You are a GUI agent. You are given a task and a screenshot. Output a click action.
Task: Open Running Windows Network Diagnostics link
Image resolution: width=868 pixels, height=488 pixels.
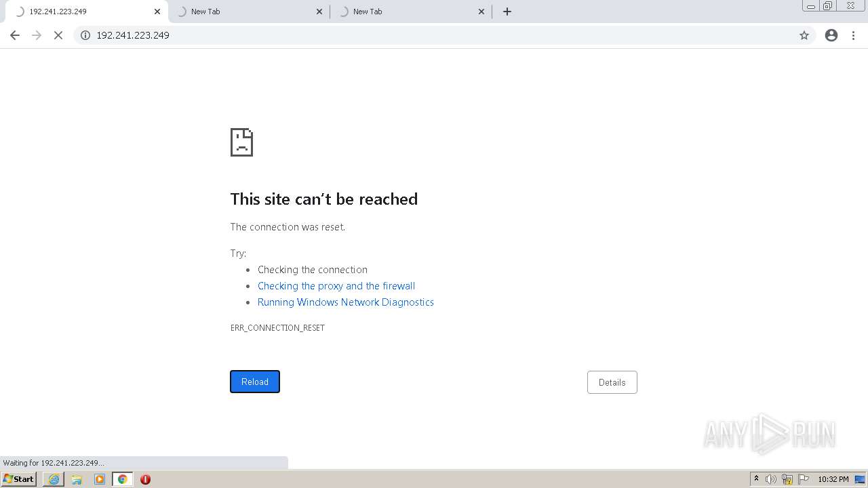pyautogui.click(x=346, y=302)
